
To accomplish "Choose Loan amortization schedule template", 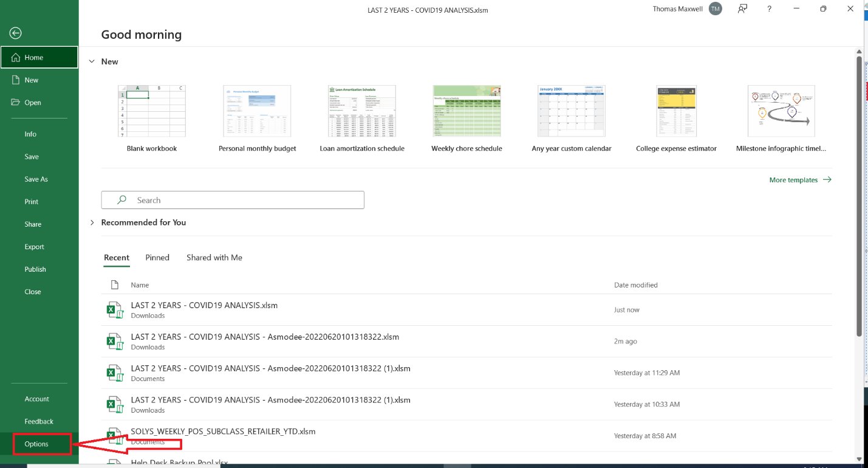I will click(x=362, y=119).
